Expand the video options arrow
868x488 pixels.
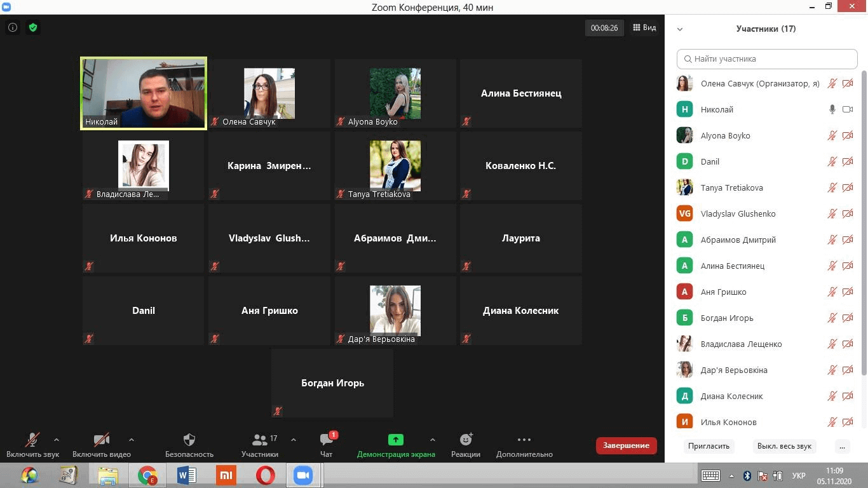point(132,440)
